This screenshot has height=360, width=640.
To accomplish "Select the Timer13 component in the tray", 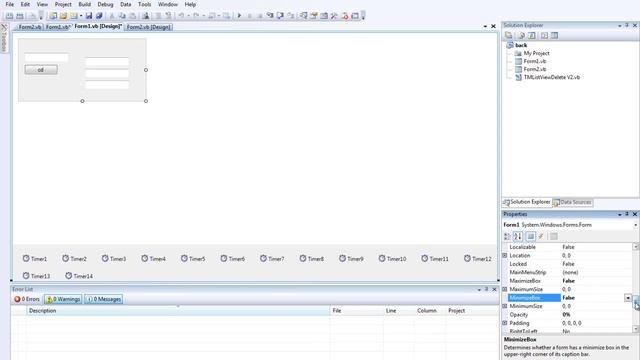I will (36, 276).
